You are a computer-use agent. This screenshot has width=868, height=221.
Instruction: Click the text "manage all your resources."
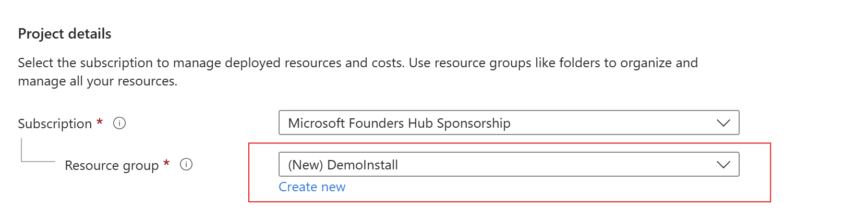98,81
